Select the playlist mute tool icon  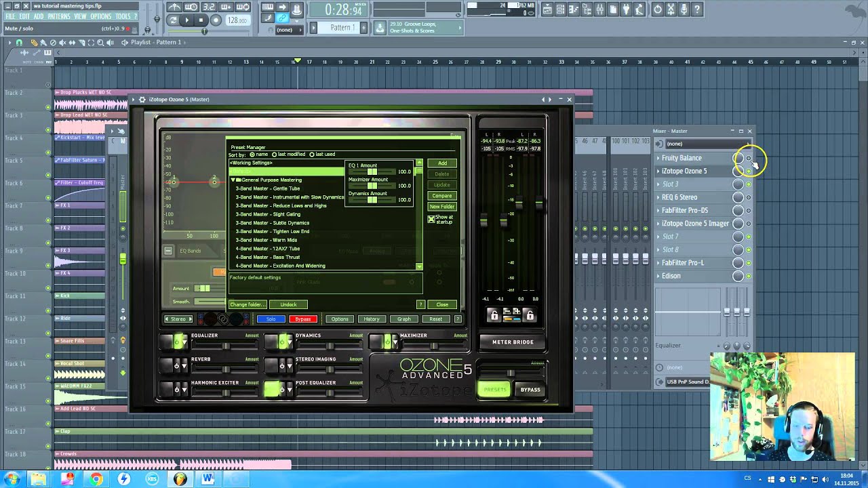pyautogui.click(x=62, y=42)
